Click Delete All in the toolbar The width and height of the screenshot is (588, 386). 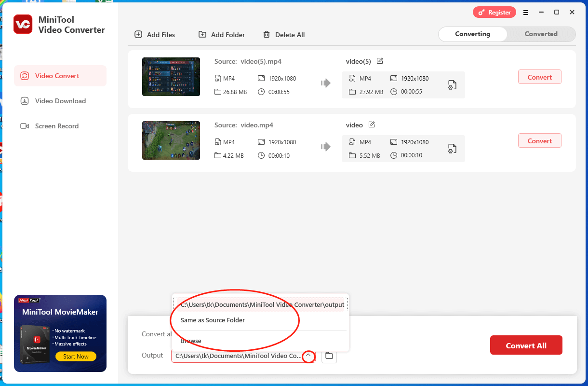(x=284, y=35)
